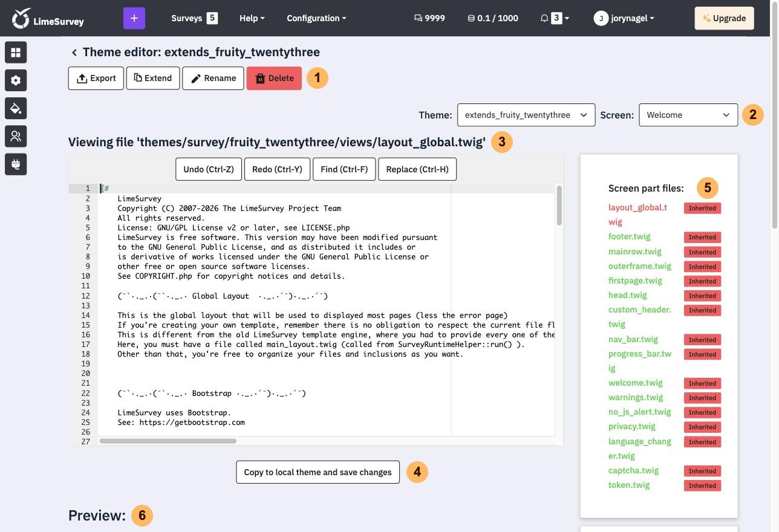Open settings gear icon in sidebar
779x532 pixels.
(16, 80)
